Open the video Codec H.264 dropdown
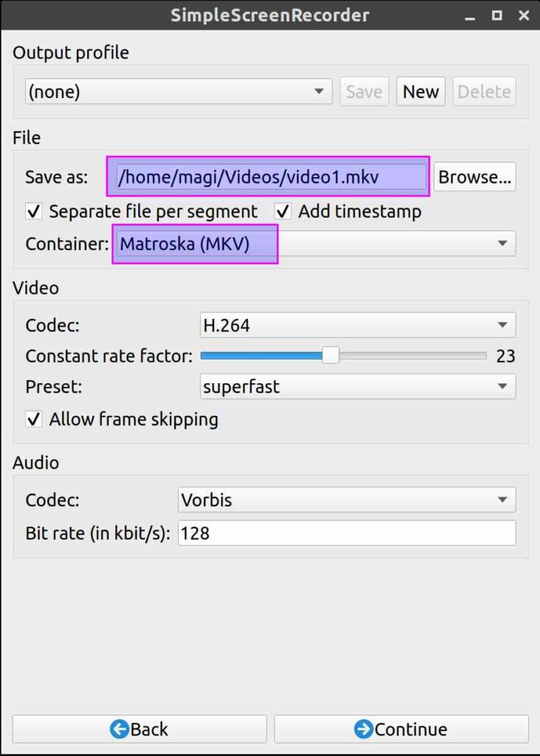This screenshot has height=756, width=540. (358, 325)
